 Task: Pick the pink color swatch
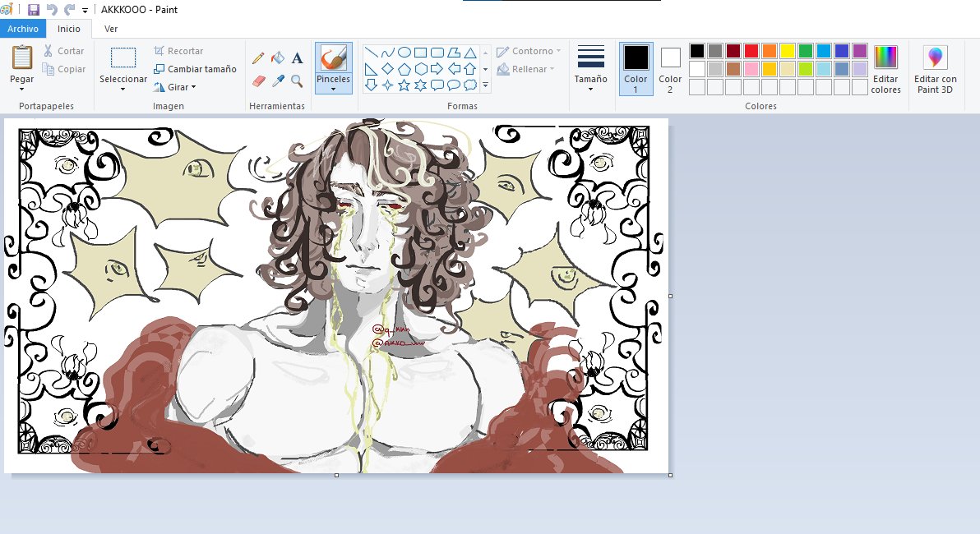point(751,69)
